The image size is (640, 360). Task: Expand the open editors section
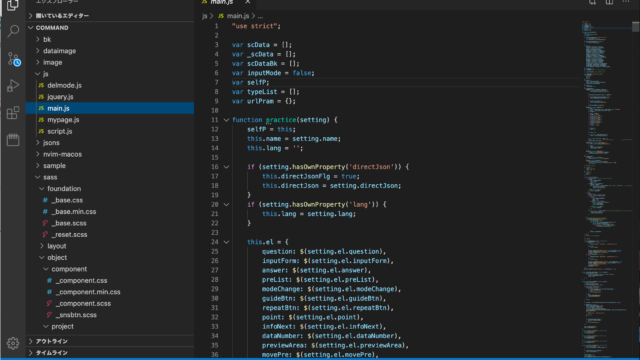pyautogui.click(x=30, y=16)
